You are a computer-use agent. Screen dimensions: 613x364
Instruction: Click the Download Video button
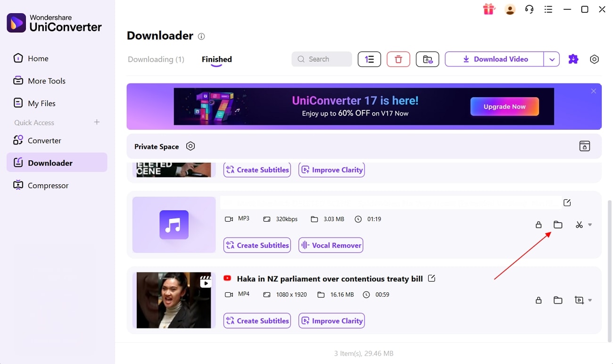click(x=495, y=59)
